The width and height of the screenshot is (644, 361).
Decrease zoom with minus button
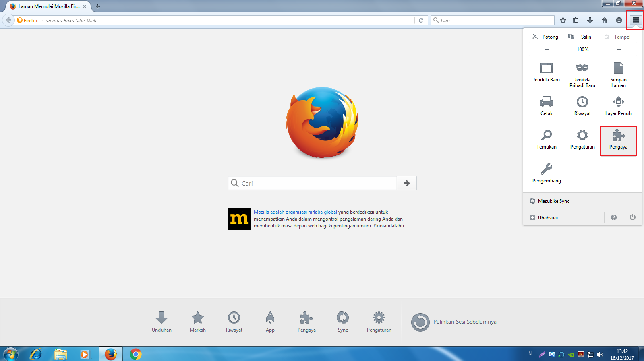point(547,50)
